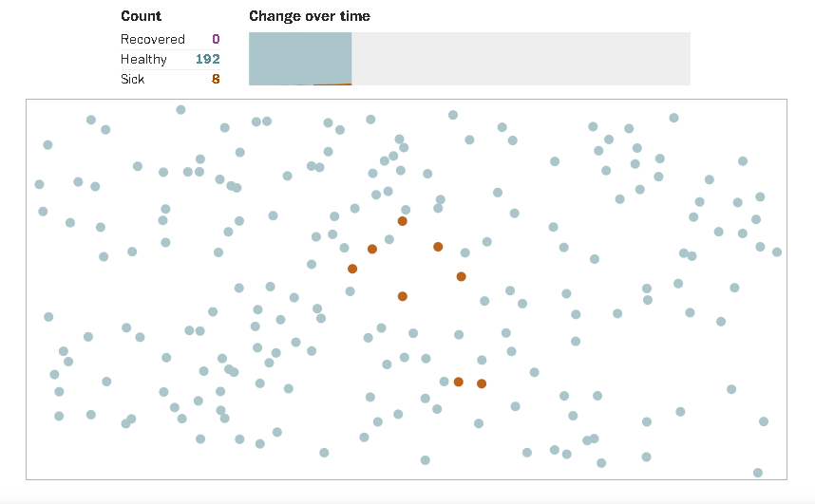Select the topmost healthy dot in the simulation

click(x=180, y=110)
